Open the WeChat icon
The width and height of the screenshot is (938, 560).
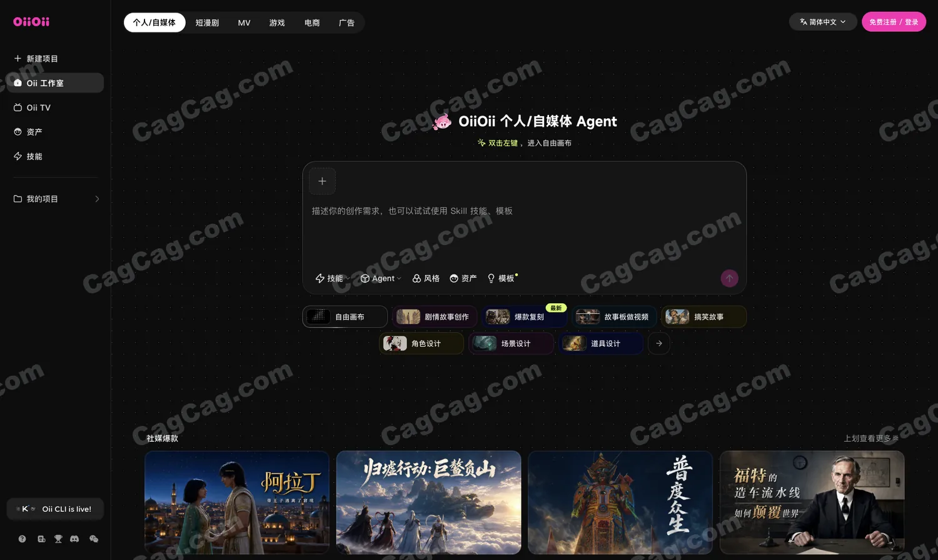tap(94, 539)
